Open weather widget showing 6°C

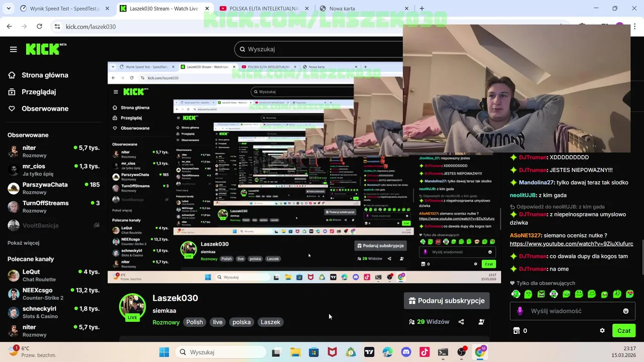[33, 351]
